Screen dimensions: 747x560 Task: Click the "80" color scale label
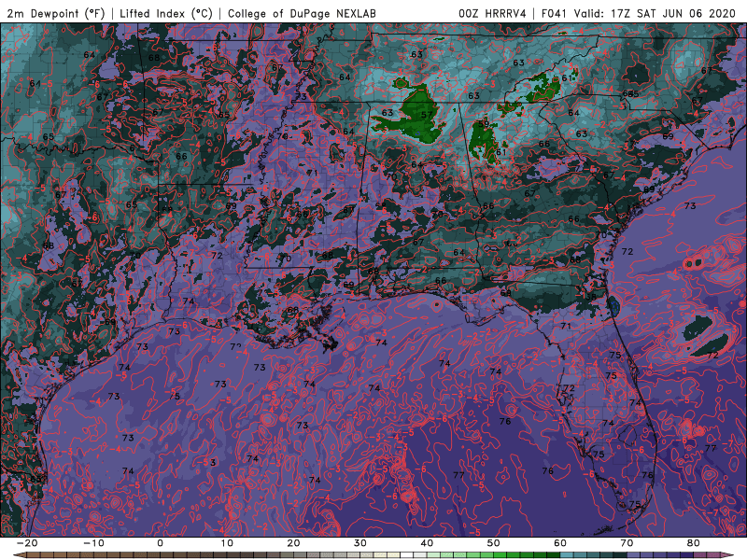point(693,543)
